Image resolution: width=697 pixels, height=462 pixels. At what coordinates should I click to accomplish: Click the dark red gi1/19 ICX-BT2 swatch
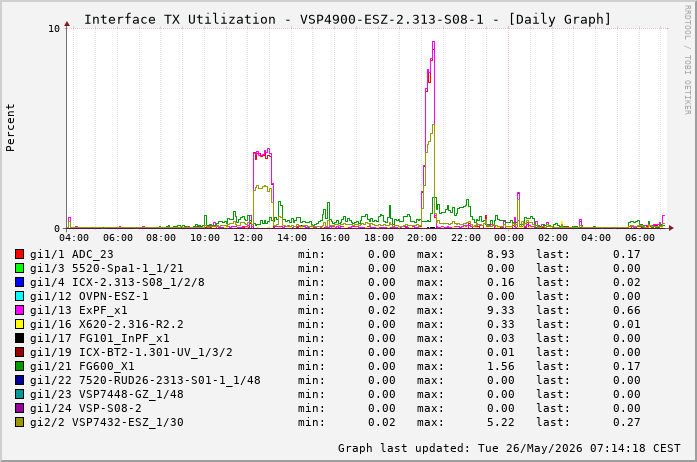coord(19,352)
